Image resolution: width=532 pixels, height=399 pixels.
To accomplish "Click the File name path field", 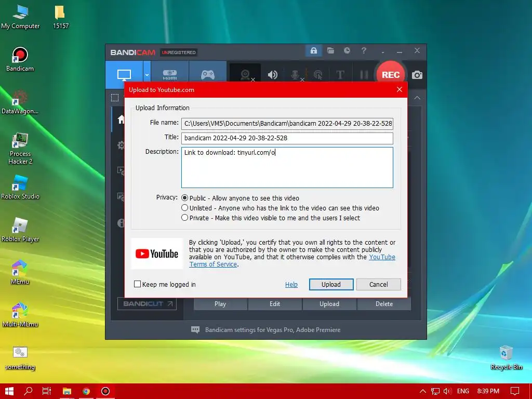I will [287, 124].
